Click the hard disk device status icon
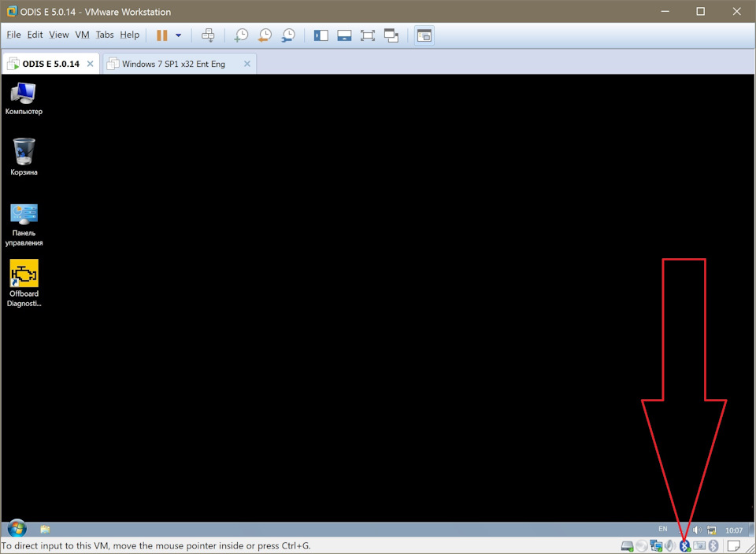 point(628,546)
